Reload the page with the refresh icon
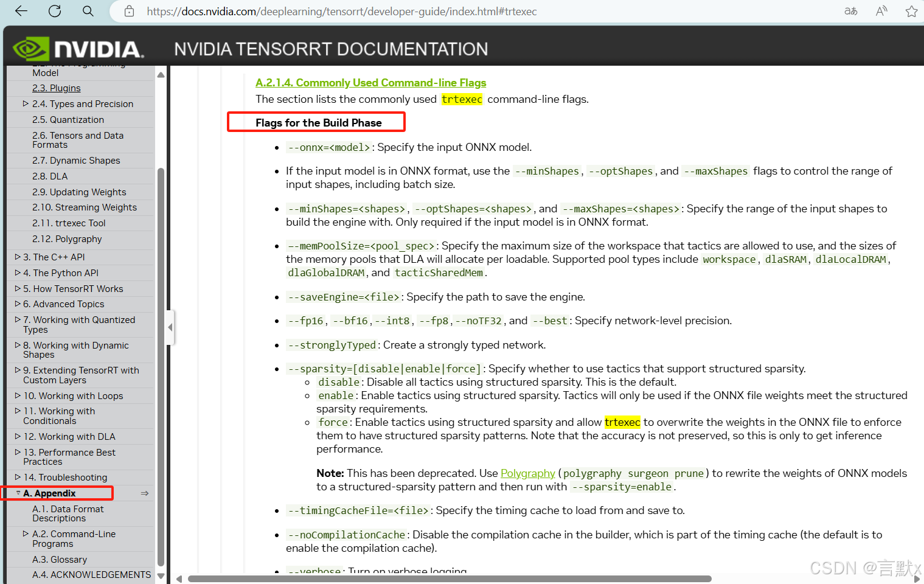Image resolution: width=924 pixels, height=584 pixels. pyautogui.click(x=55, y=11)
